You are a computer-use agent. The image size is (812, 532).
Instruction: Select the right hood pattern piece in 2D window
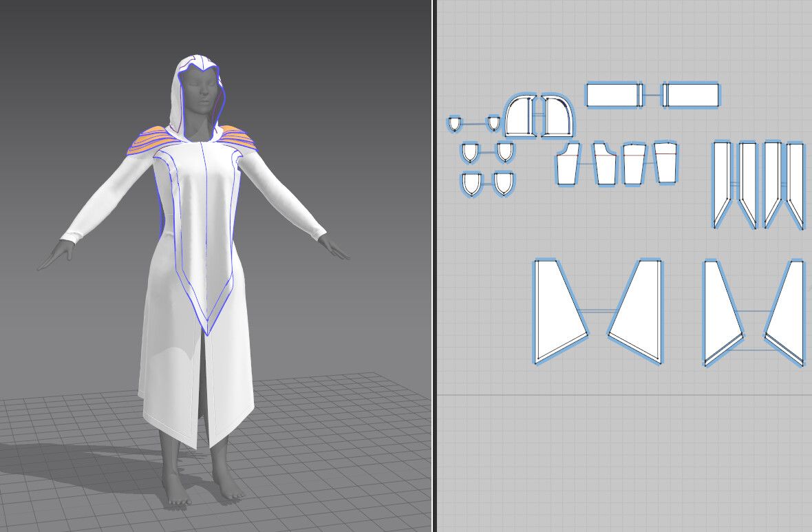point(557,116)
